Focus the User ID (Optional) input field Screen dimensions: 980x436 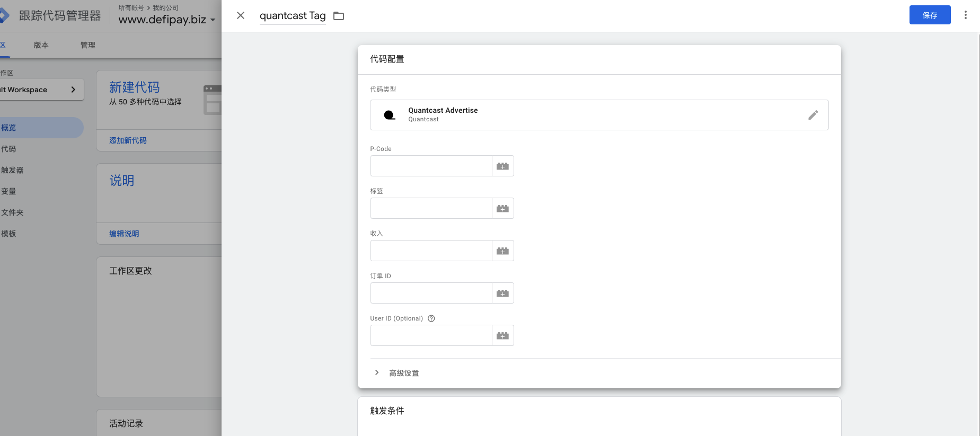[x=431, y=335]
